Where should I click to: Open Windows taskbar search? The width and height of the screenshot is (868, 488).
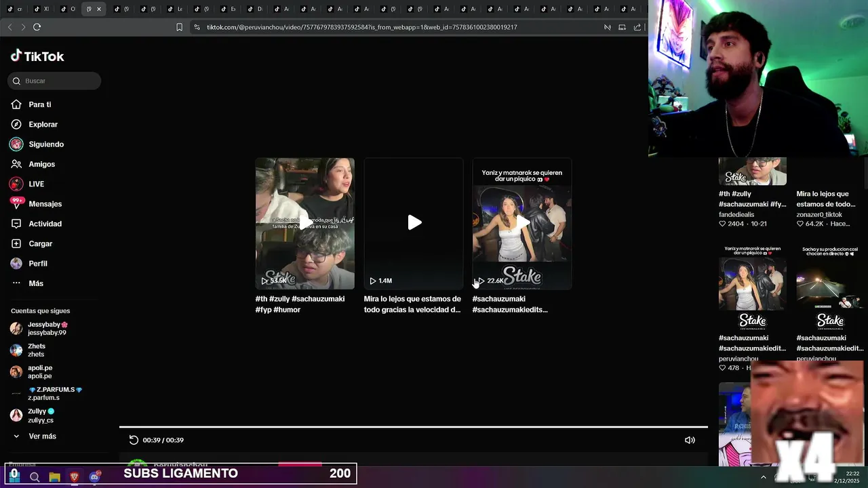point(35,476)
